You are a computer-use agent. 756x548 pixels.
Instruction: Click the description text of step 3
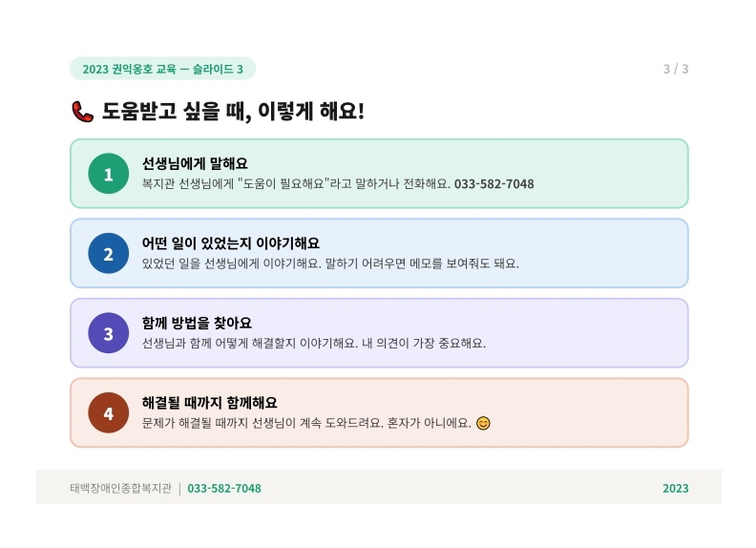tap(313, 343)
